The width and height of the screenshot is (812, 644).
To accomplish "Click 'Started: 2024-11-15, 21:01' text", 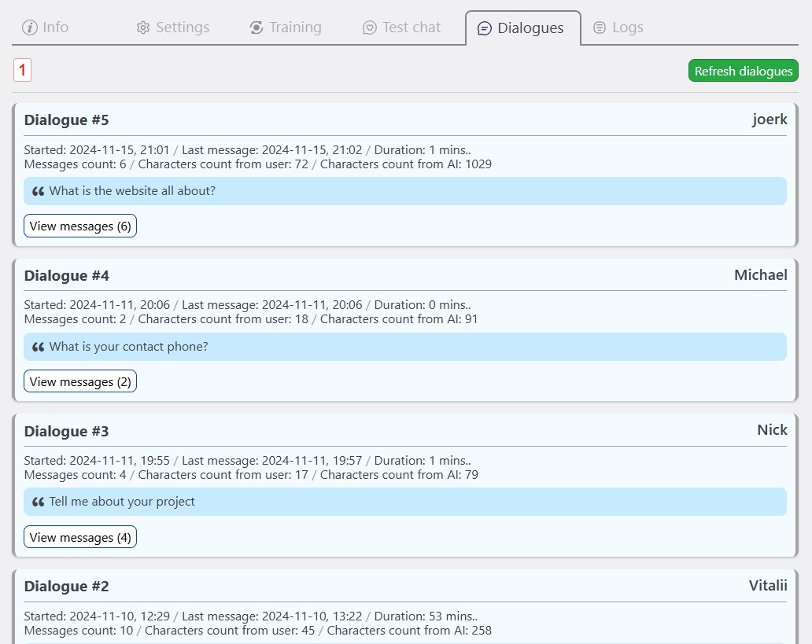I will click(97, 150).
